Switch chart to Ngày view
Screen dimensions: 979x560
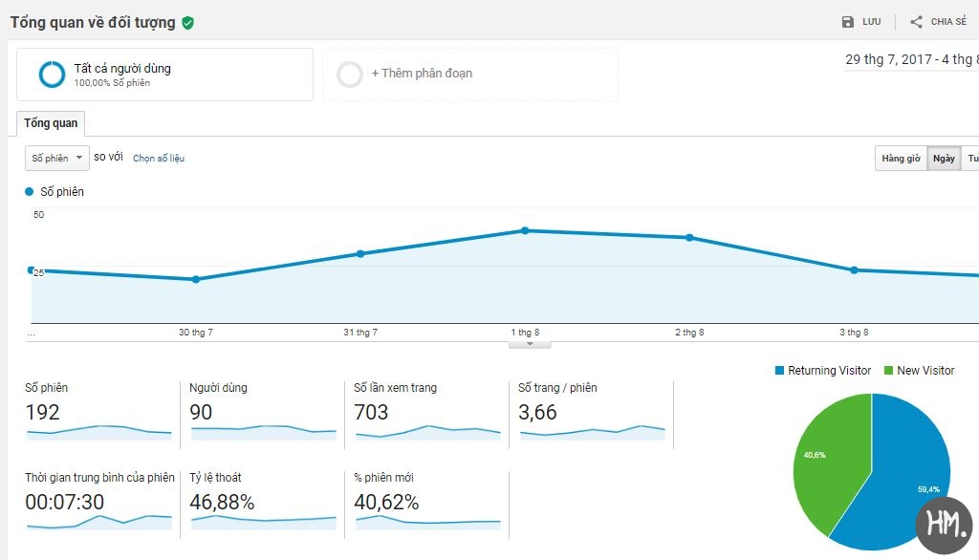944,158
